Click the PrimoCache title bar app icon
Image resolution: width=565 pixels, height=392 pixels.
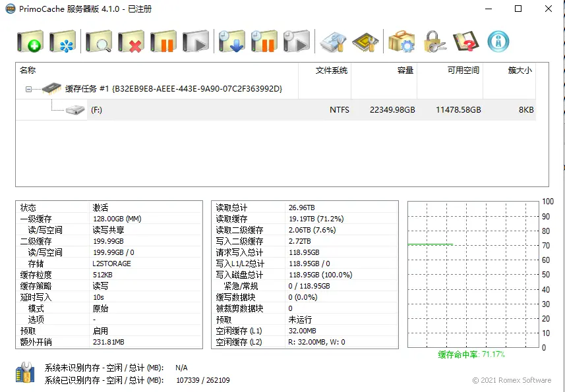(11, 9)
